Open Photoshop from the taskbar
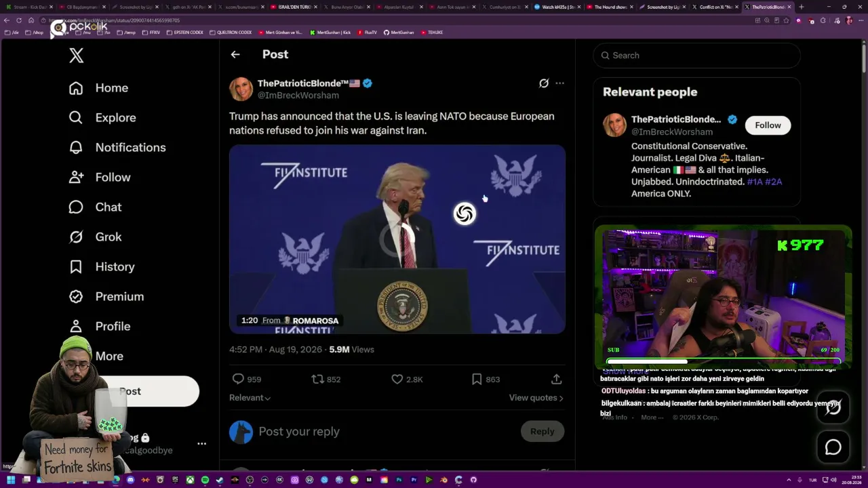 pyautogui.click(x=399, y=480)
